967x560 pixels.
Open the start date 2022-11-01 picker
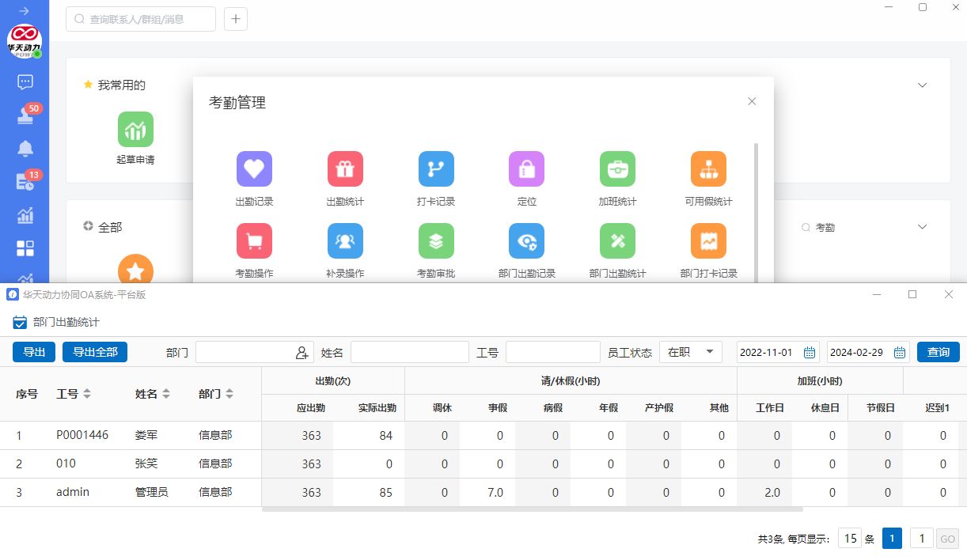(x=810, y=353)
